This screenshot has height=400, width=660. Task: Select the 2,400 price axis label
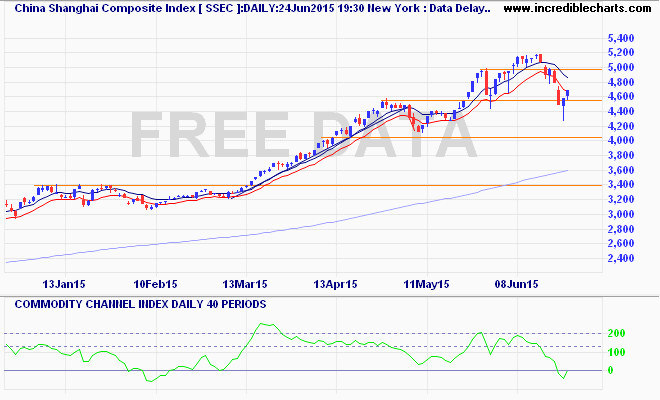pos(619,258)
